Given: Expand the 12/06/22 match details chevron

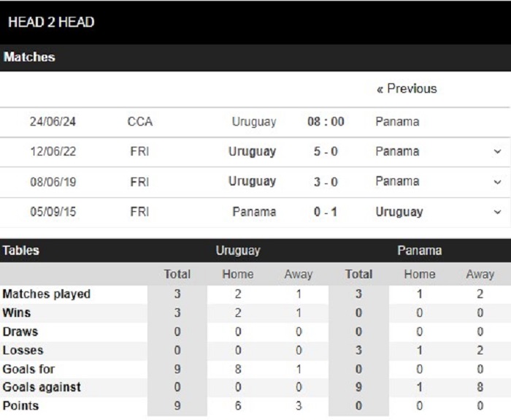Looking at the screenshot, I should coord(497,152).
